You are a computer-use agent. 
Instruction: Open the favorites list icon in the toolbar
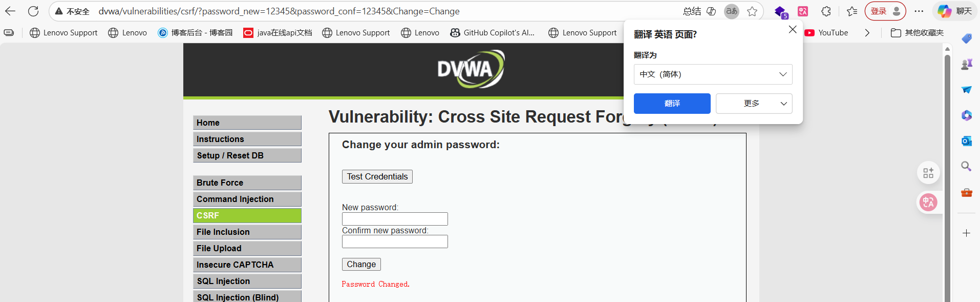852,11
